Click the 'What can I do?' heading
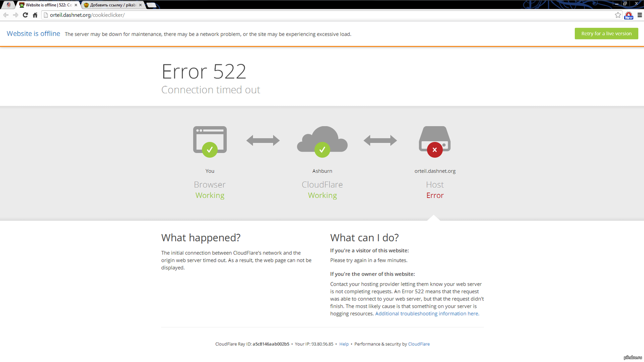 [365, 238]
